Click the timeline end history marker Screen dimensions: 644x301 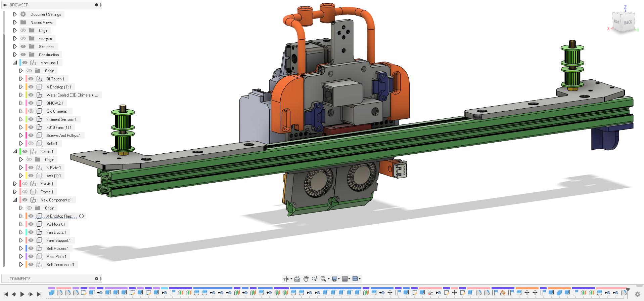[628, 293]
